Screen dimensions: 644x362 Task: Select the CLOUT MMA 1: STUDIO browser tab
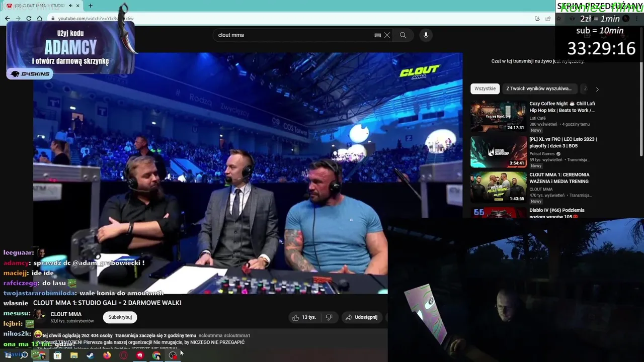41,6
